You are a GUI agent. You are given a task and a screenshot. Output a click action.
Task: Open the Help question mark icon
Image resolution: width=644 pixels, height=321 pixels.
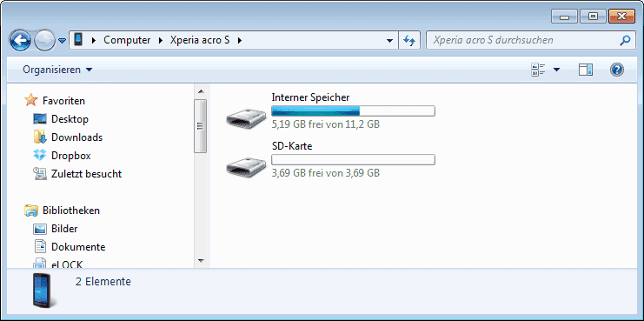click(x=617, y=70)
